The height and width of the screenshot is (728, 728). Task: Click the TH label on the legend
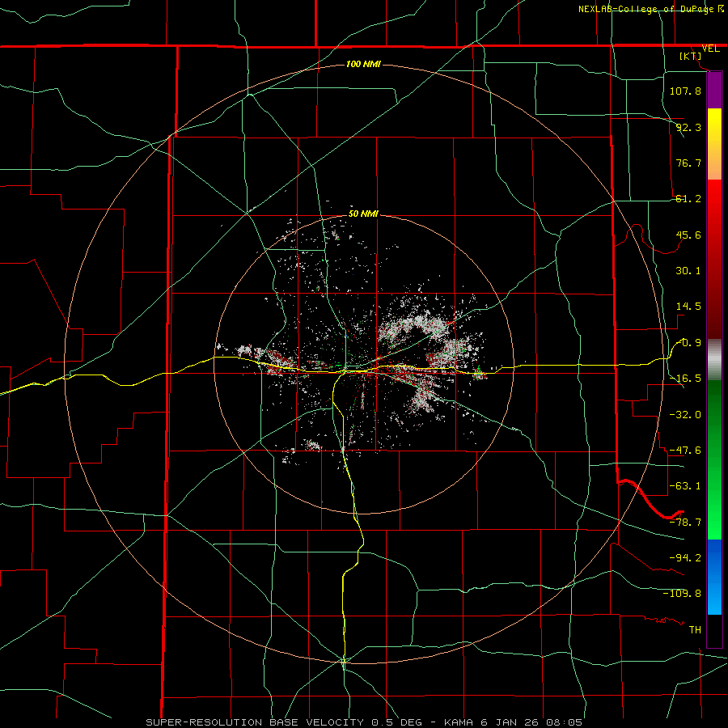(x=695, y=629)
